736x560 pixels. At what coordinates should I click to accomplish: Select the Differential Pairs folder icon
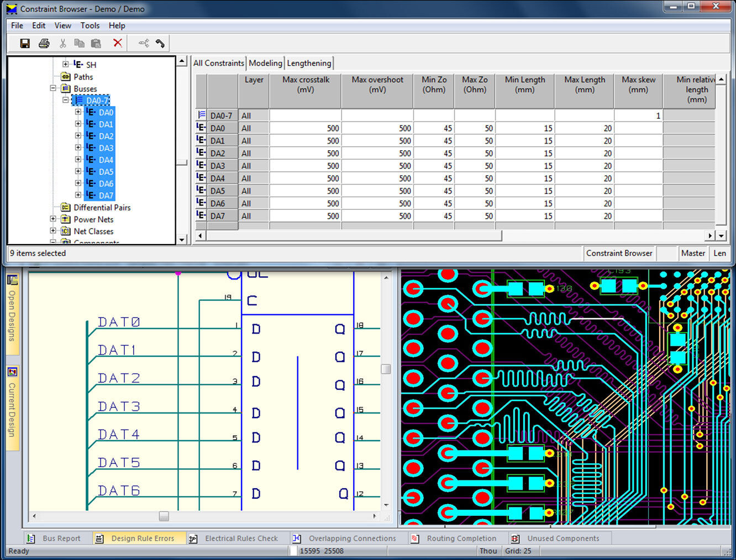[65, 208]
